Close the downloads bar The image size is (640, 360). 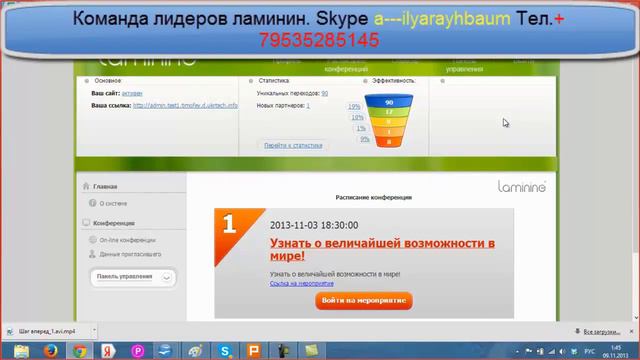coord(631,331)
